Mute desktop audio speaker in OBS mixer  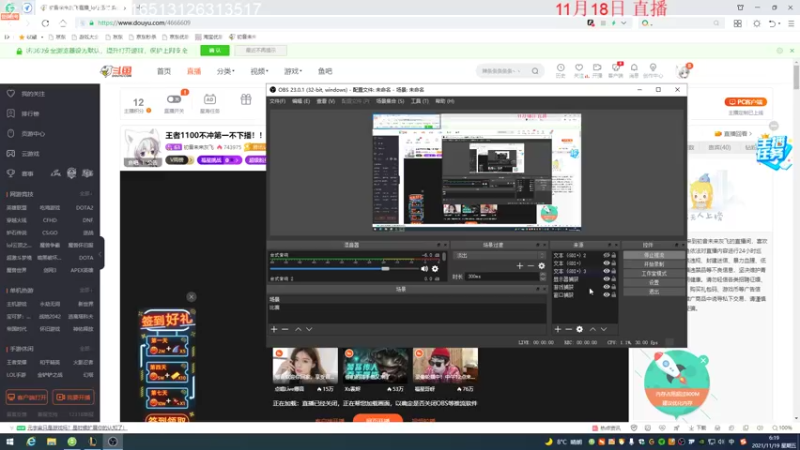pos(424,269)
